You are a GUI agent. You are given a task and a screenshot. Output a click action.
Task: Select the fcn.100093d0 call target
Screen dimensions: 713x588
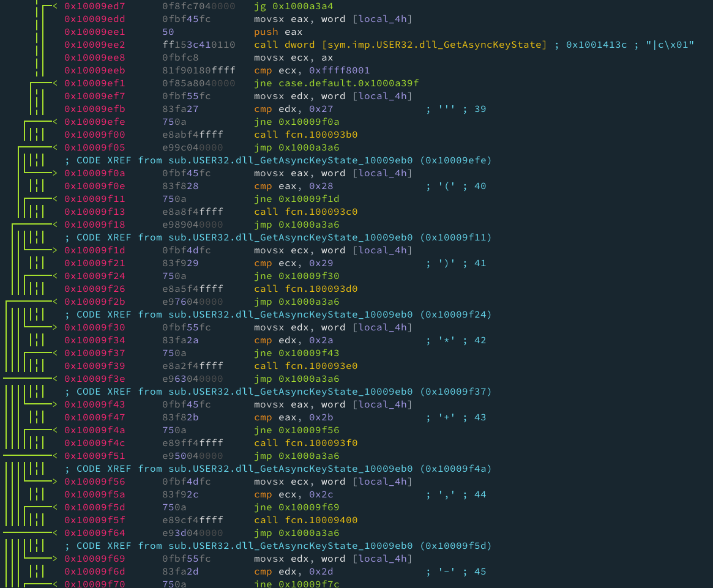point(321,289)
